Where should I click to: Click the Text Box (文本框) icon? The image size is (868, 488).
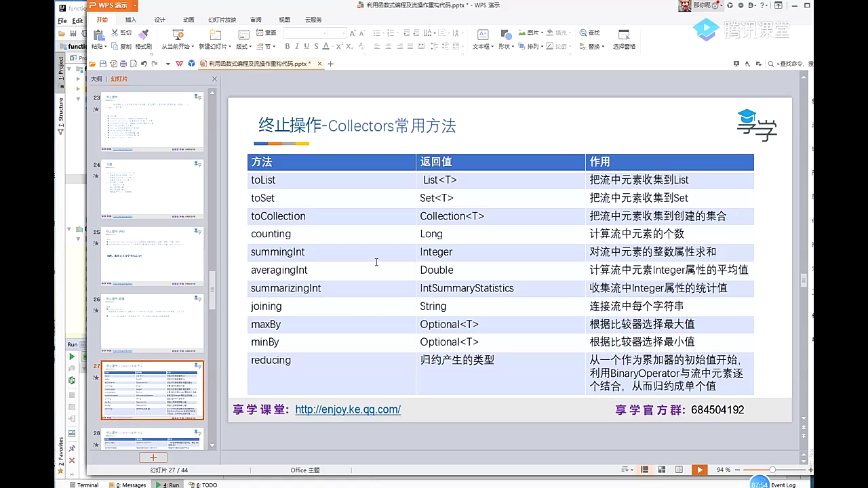[x=483, y=35]
